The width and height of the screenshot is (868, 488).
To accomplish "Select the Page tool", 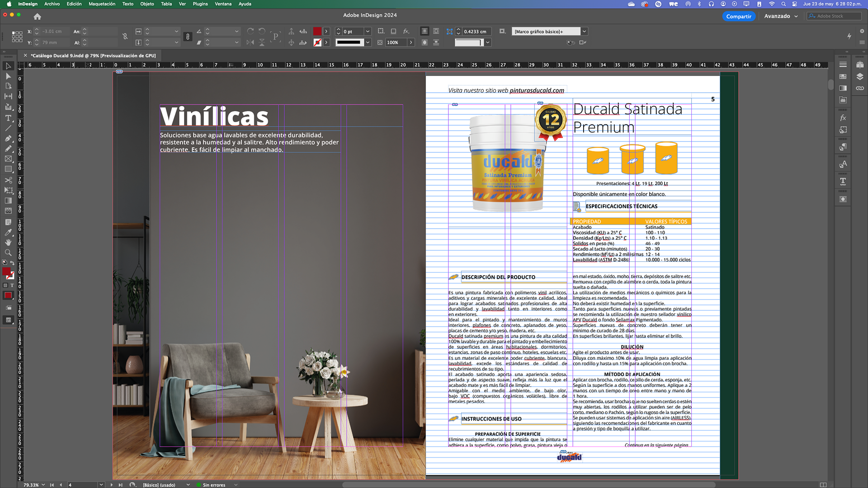I will pos(8,86).
